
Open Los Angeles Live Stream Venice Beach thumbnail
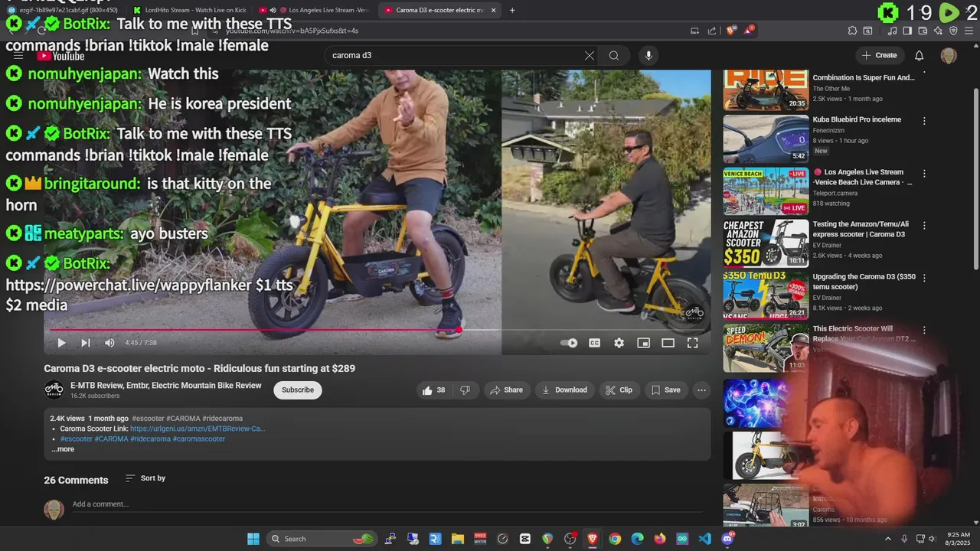(x=766, y=191)
